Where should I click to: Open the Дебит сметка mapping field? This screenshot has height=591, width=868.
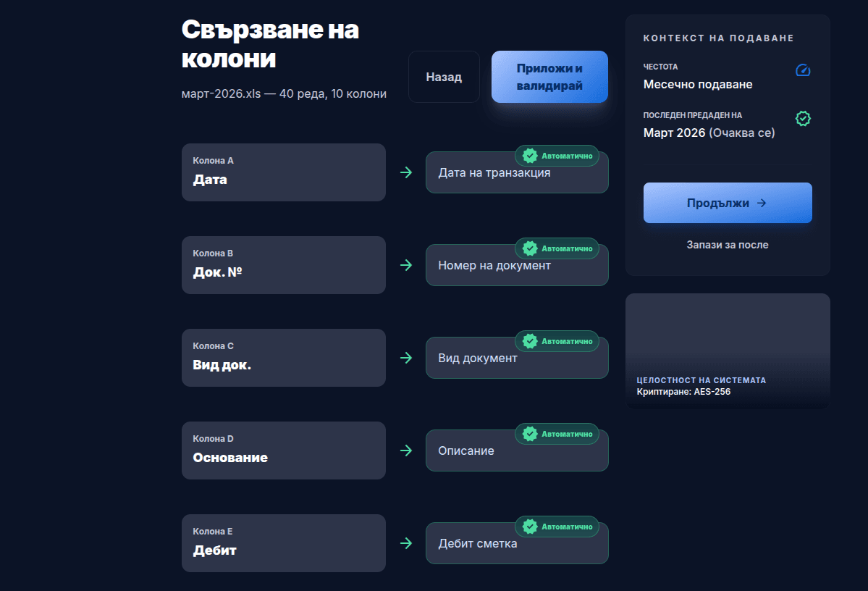point(517,543)
